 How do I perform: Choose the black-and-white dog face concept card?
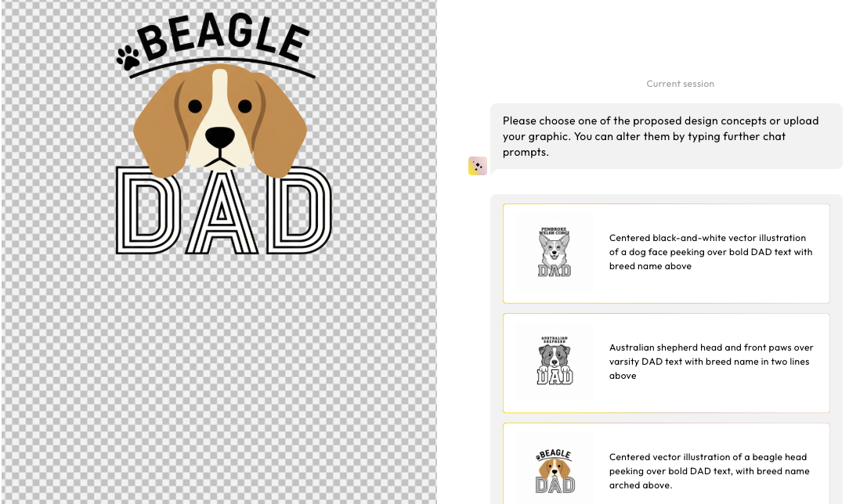tap(666, 253)
